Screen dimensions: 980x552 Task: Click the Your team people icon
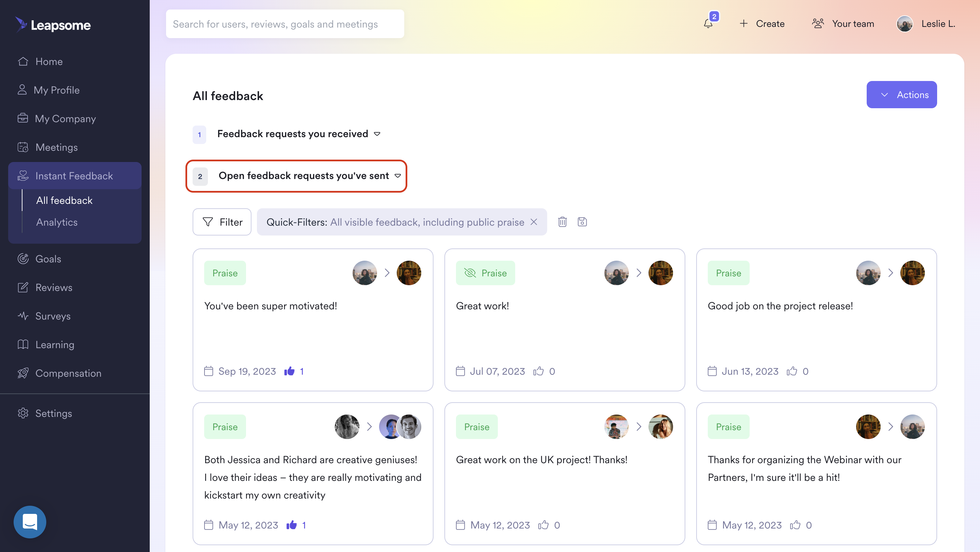pyautogui.click(x=818, y=23)
